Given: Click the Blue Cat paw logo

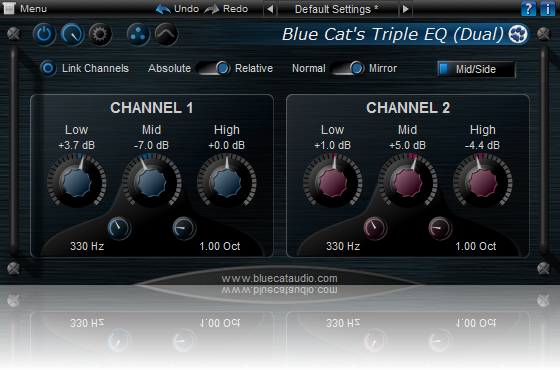Looking at the screenshot, I should point(518,34).
